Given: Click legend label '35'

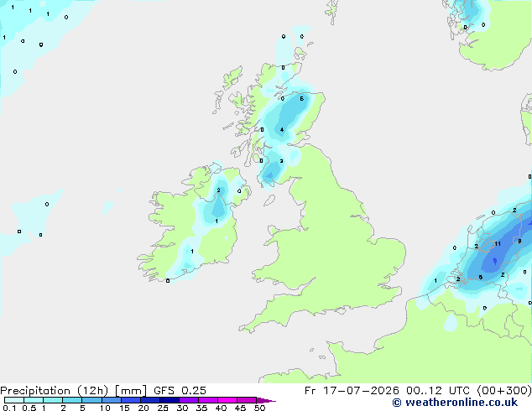Looking at the screenshot, I should pos(201,408).
